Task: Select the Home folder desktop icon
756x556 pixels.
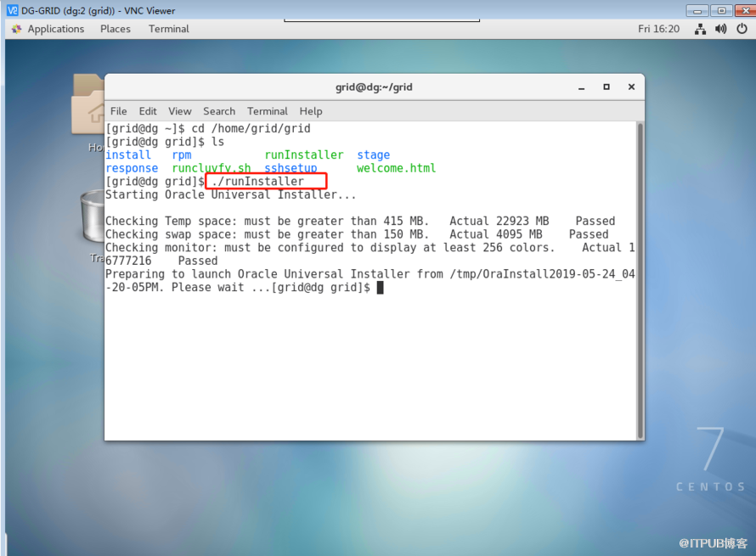Action: (x=87, y=112)
